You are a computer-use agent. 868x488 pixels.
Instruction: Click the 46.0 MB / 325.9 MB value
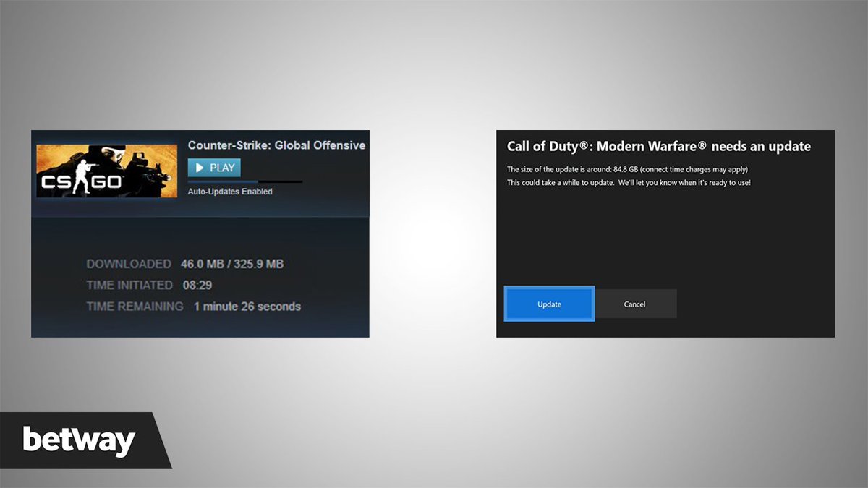click(231, 264)
